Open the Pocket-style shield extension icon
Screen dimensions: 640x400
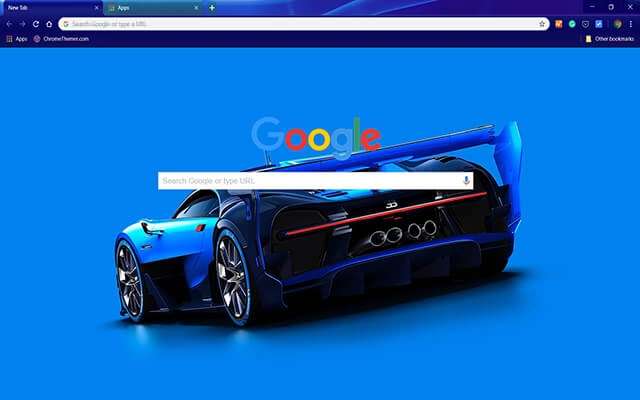[x=585, y=24]
